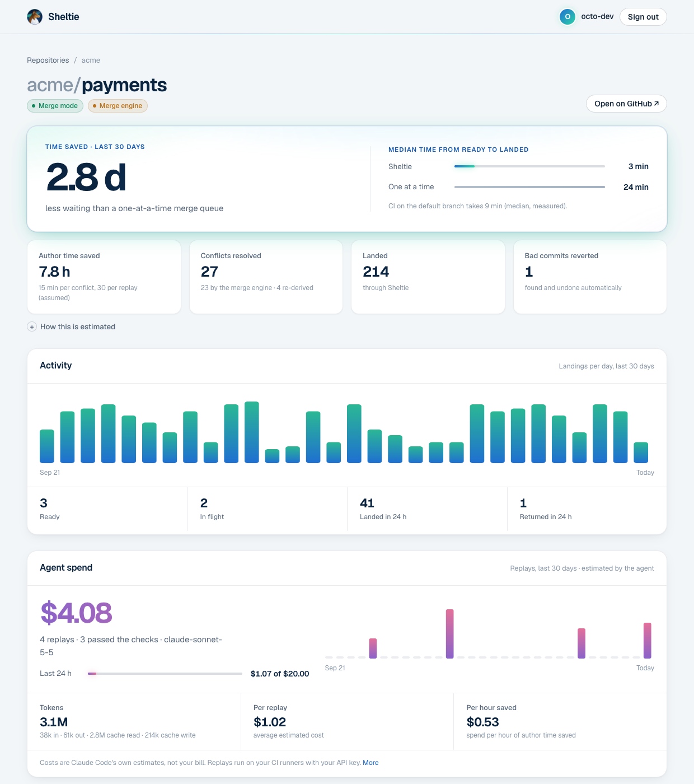694x784 pixels.
Task: Click the tallest Agent spend chart bar
Action: (449, 634)
